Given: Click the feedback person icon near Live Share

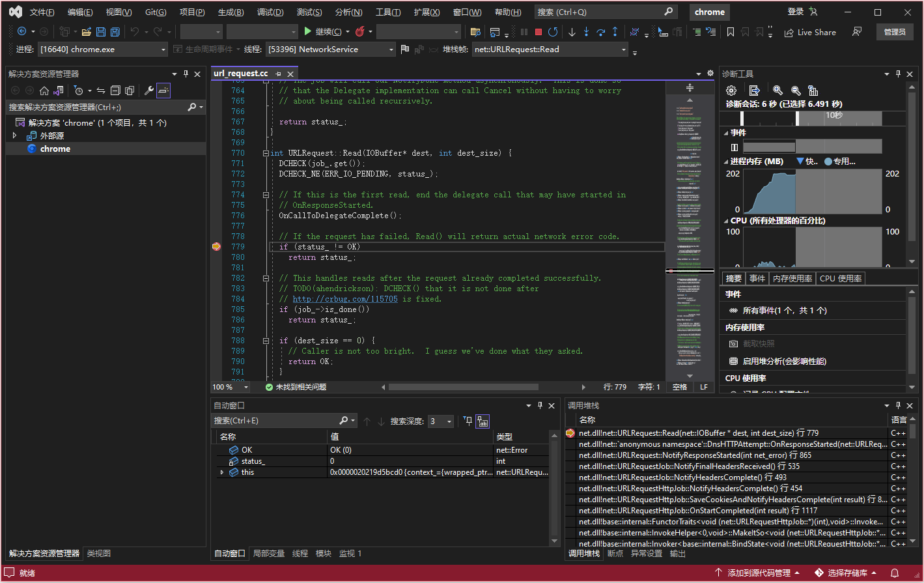Looking at the screenshot, I should coord(857,32).
